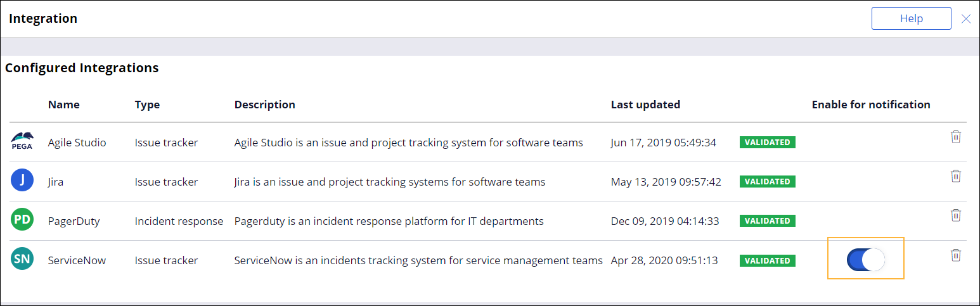980x306 pixels.
Task: Open the ServiceNow integration name
Action: 77,260
